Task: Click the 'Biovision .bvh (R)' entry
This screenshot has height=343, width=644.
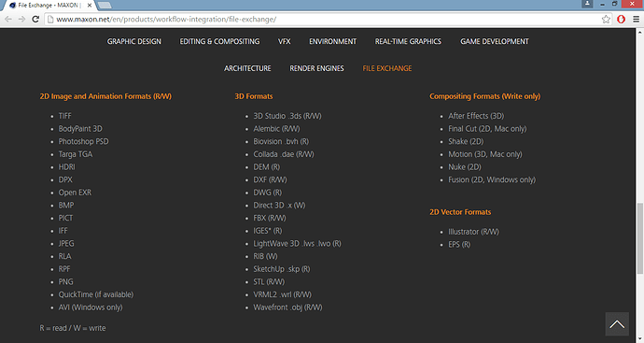Action: [x=281, y=142]
